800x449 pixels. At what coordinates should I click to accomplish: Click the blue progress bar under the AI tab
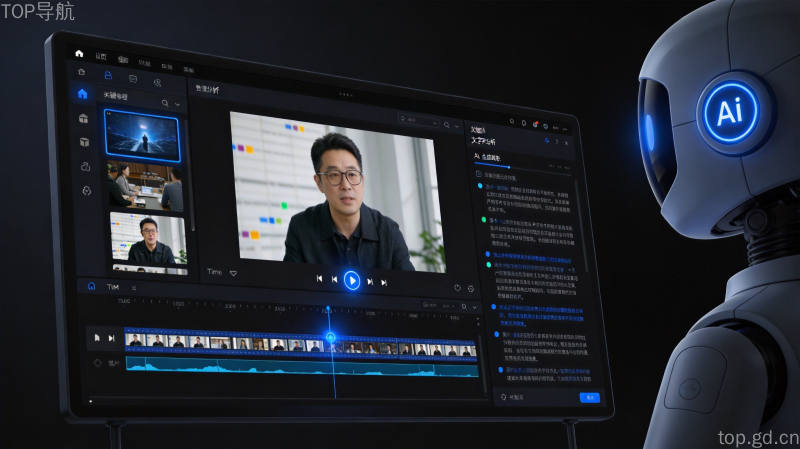[x=492, y=165]
